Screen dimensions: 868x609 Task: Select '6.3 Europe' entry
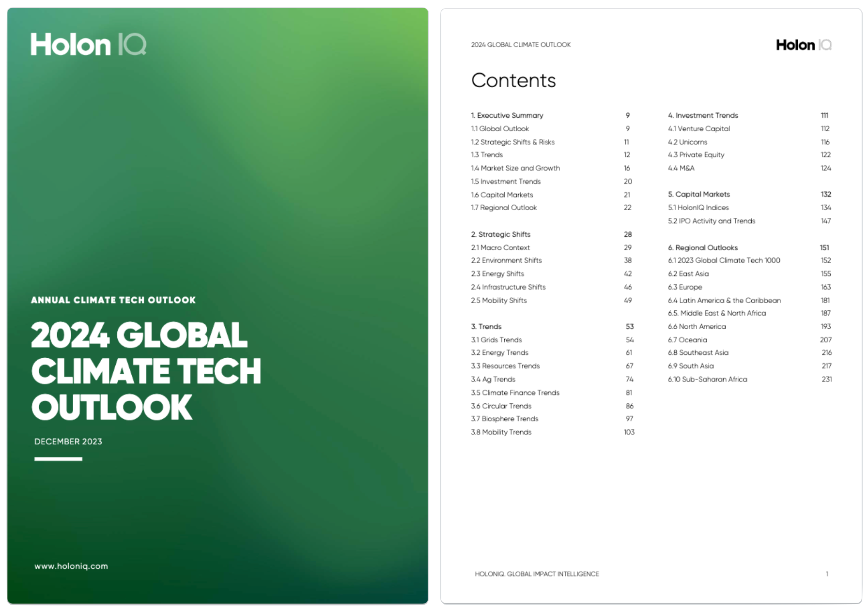click(x=685, y=287)
